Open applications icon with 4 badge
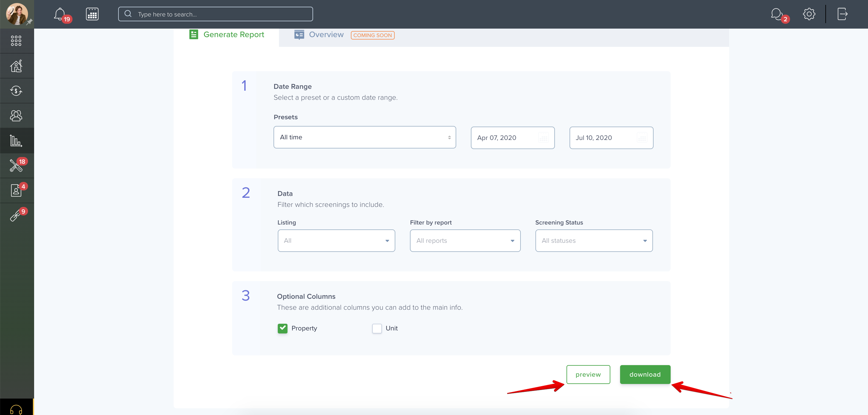Screen dimensions: 868x415 point(16,190)
